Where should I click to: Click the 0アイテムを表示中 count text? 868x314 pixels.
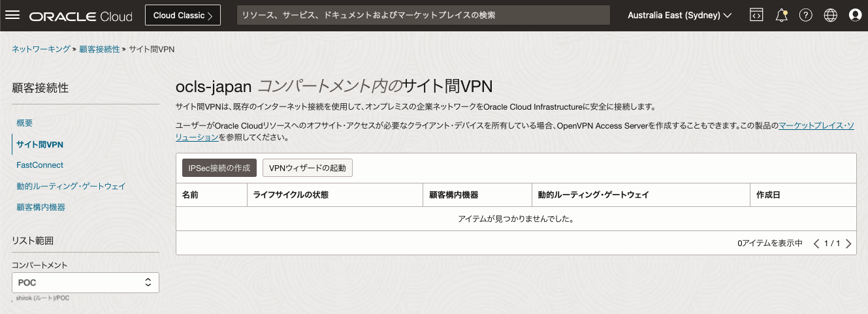(x=770, y=243)
